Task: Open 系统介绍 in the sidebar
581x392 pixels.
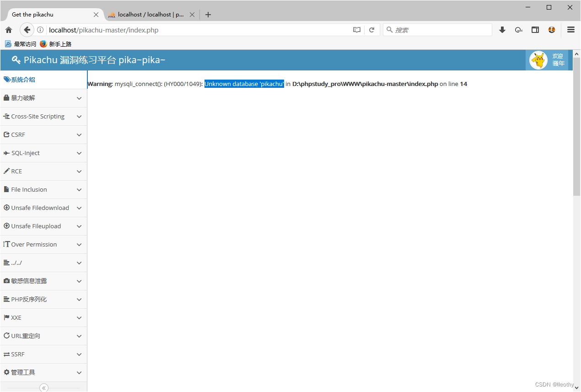Action: pos(43,80)
